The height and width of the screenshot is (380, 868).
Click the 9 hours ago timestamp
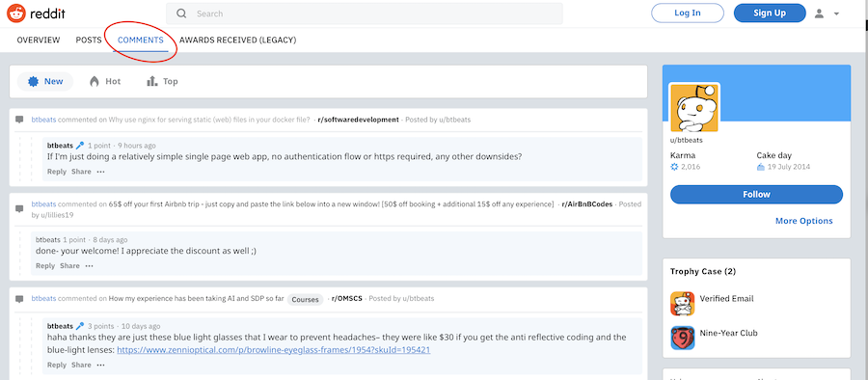136,146
